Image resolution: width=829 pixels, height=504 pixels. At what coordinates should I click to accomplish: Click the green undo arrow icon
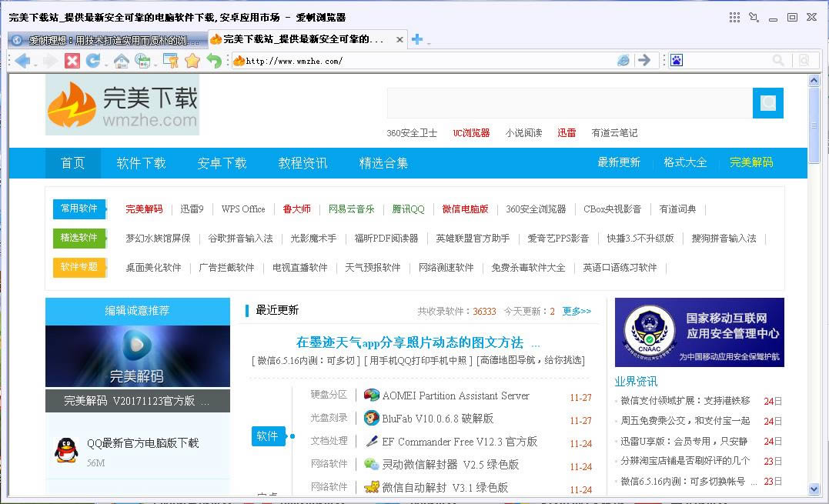(x=213, y=61)
